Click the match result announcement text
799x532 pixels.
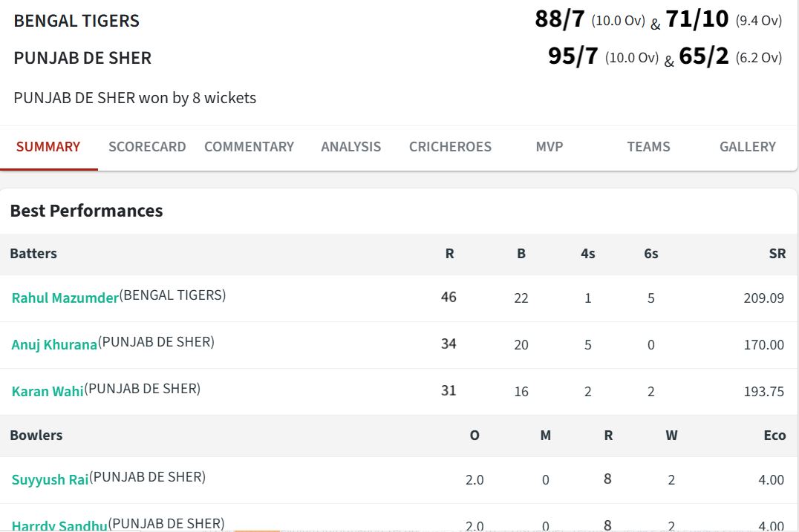point(134,97)
